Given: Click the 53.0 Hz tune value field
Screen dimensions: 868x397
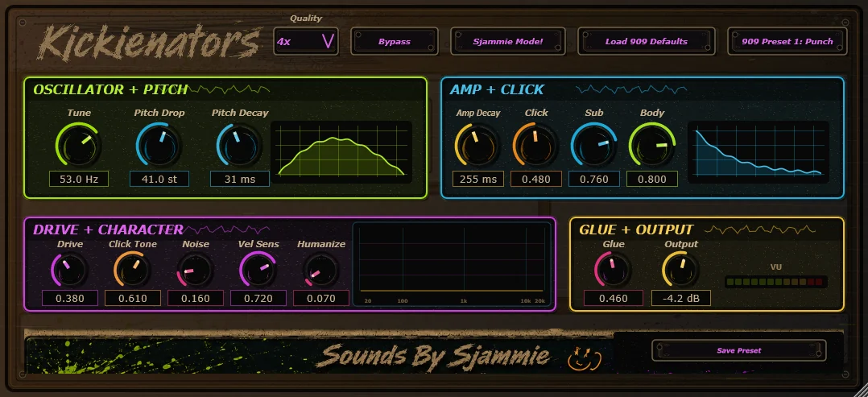Looking at the screenshot, I should tap(78, 179).
